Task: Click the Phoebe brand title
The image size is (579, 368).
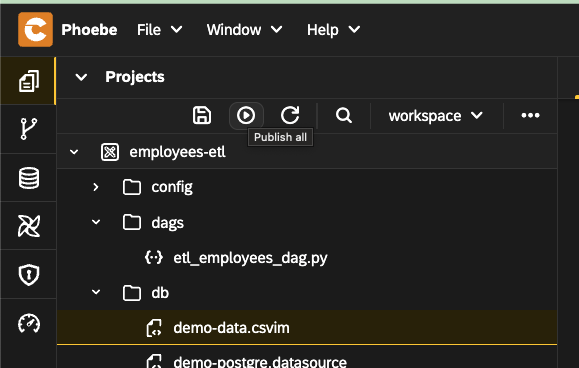Action: (x=89, y=30)
